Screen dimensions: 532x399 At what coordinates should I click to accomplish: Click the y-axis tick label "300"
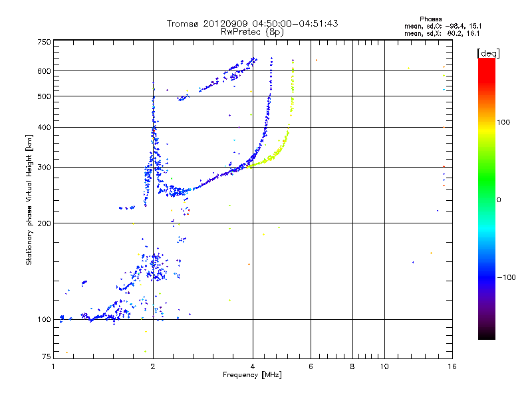(44, 168)
